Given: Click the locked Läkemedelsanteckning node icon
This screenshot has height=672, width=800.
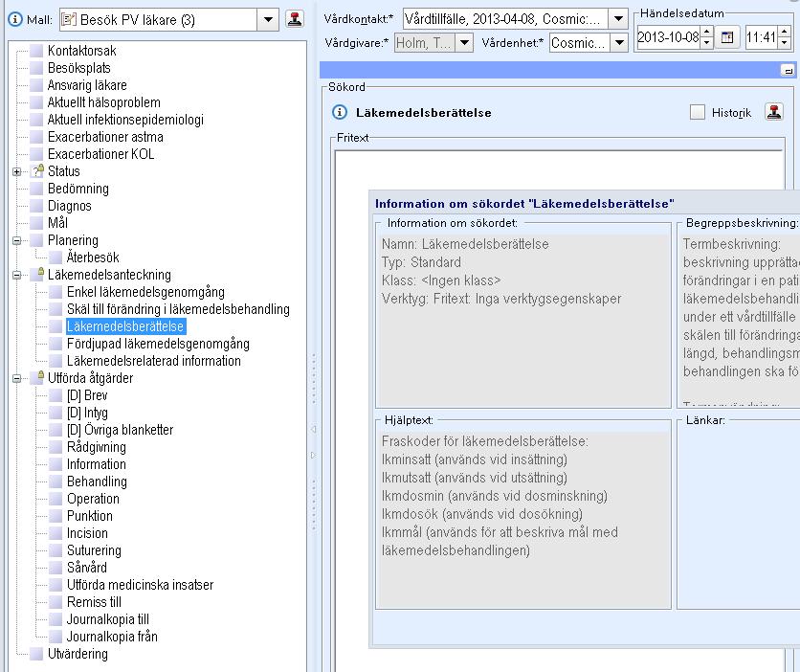Looking at the screenshot, I should [x=36, y=275].
